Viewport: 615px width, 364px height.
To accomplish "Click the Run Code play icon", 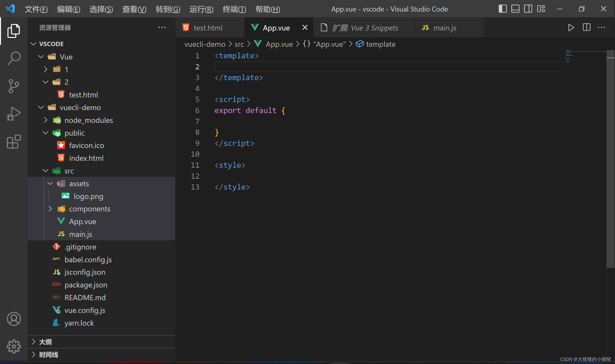I will pos(571,27).
